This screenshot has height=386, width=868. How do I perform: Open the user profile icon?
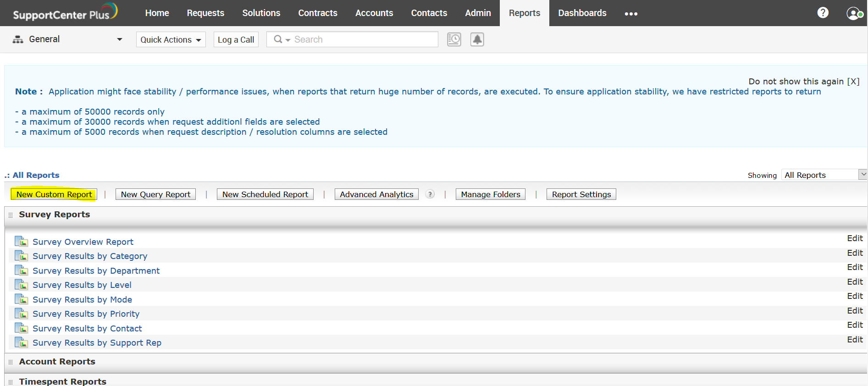854,13
